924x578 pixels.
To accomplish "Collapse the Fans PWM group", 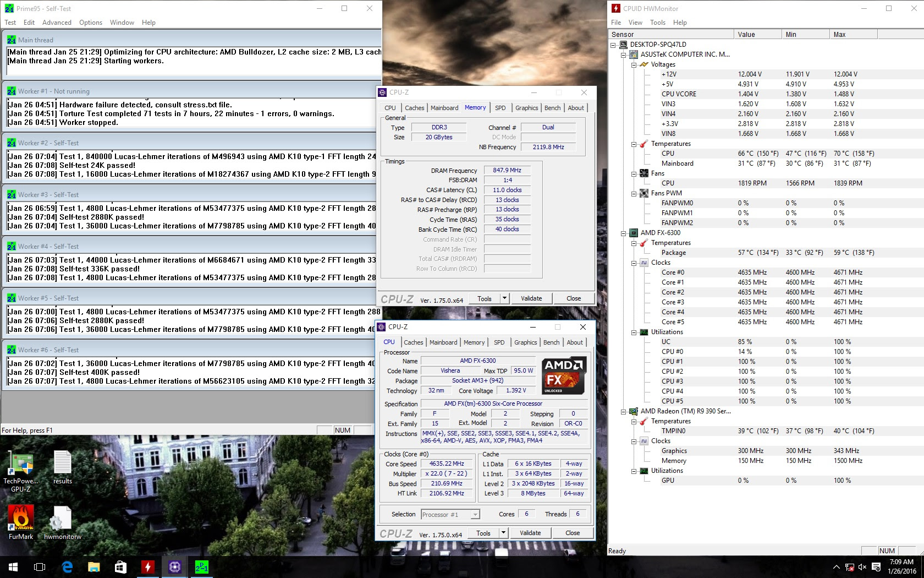I will coord(634,193).
